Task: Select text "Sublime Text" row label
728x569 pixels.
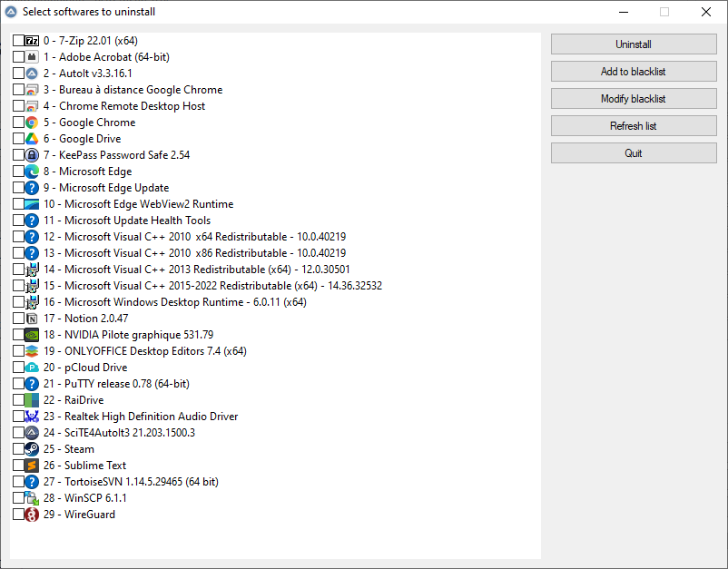Action: 95,466
